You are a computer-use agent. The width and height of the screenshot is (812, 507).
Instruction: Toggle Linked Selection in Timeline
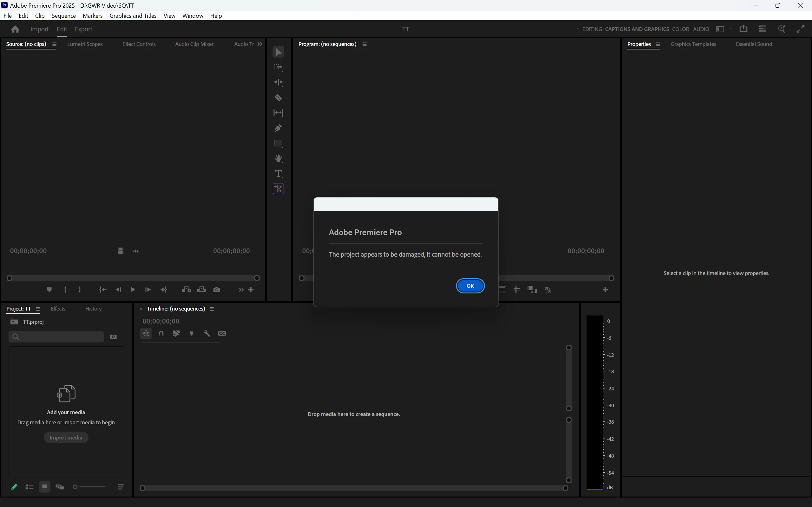coord(176,333)
